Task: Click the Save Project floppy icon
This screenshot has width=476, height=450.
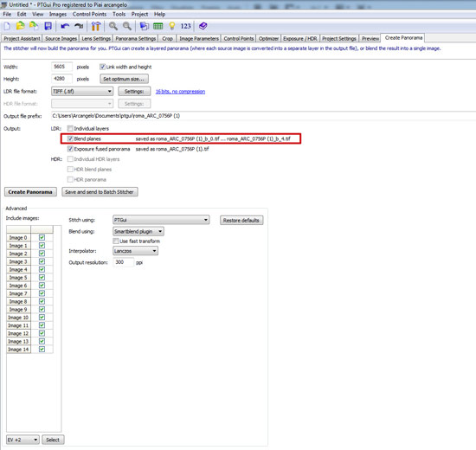Action: tap(48, 27)
